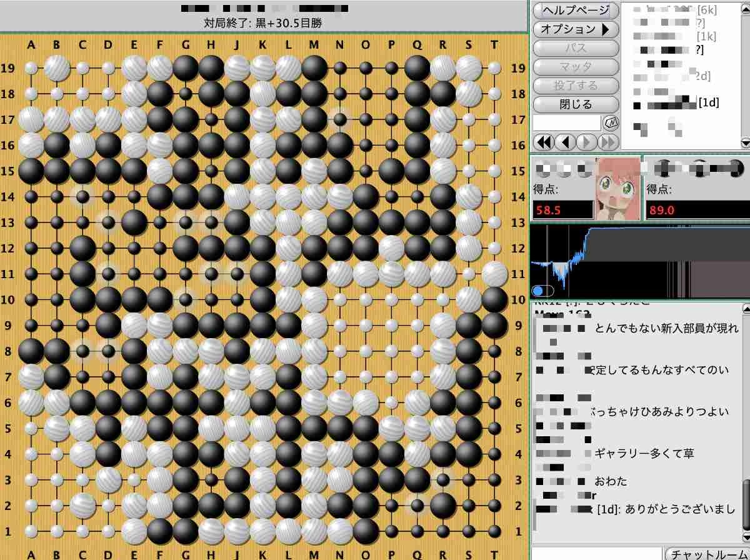Jump to the first move with rewind button
The width and height of the screenshot is (750, 560).
(x=544, y=142)
